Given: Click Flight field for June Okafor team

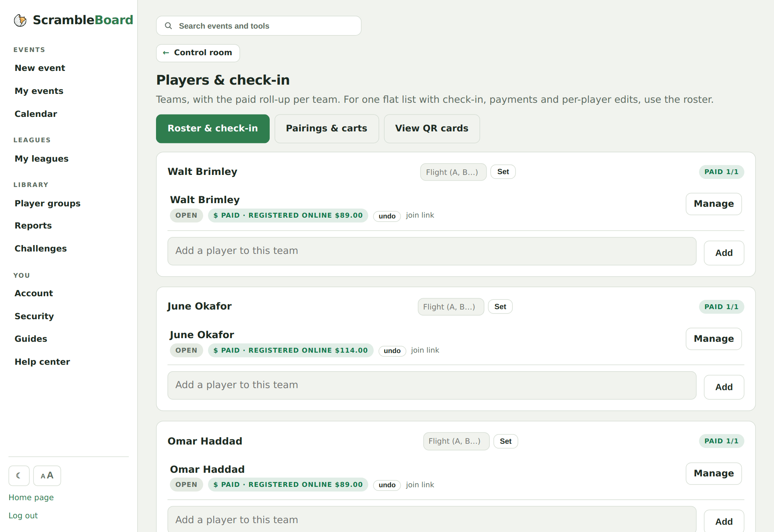Looking at the screenshot, I should (x=451, y=307).
